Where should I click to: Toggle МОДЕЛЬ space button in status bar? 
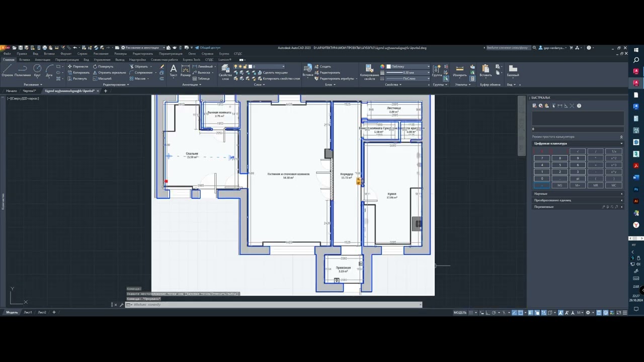460,312
